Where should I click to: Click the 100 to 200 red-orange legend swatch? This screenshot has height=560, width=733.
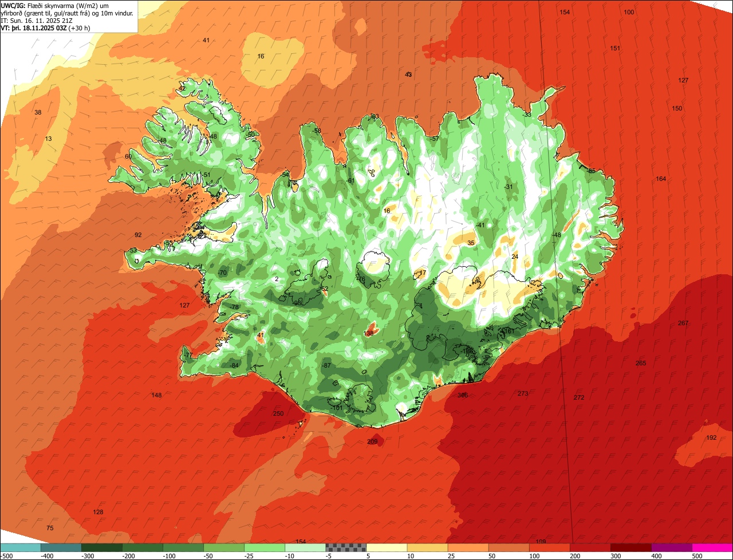tap(549, 547)
